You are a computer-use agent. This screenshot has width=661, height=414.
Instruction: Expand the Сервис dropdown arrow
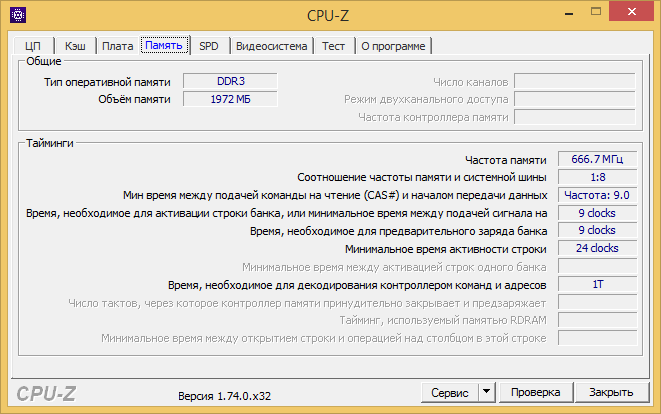(x=486, y=392)
